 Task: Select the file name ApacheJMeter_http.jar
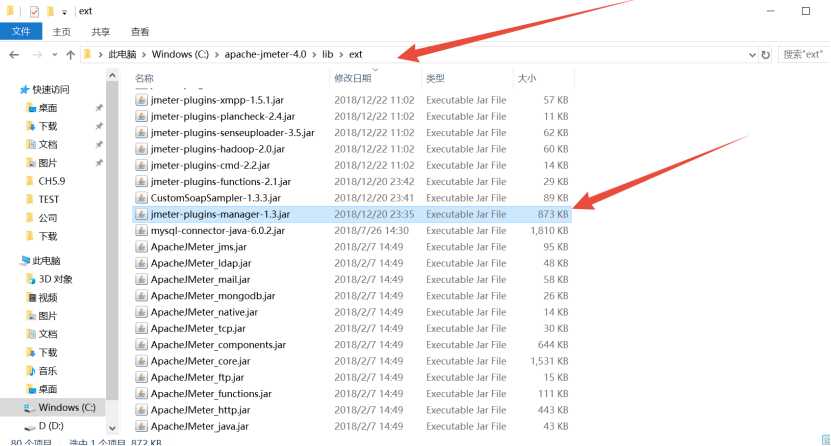(x=200, y=411)
